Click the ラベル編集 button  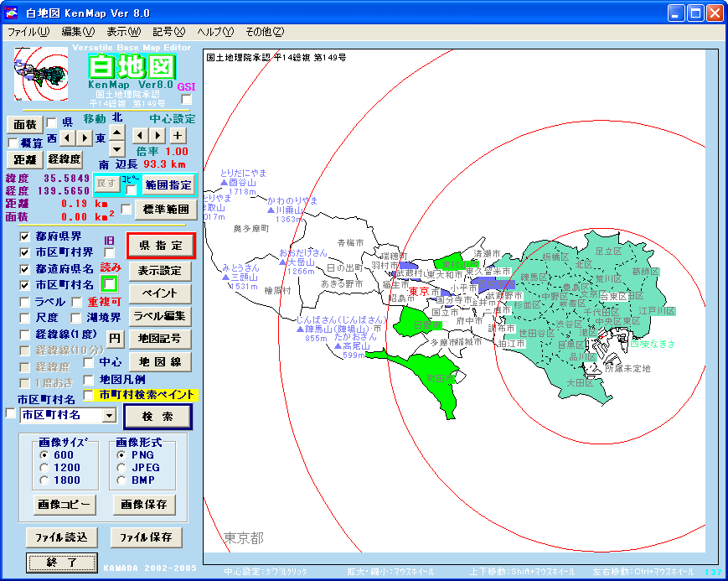tap(160, 317)
